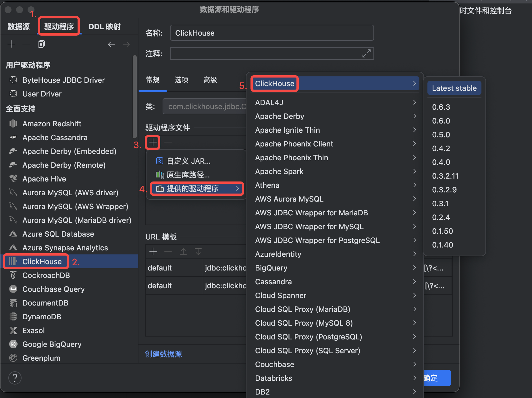Click the Apache Cassandra eye icon
Viewport: 532px width, 398px height.
click(13, 137)
